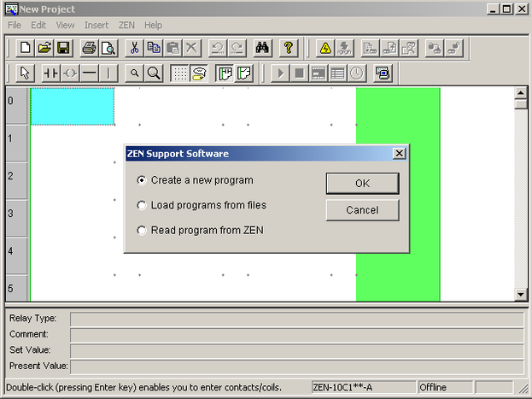Click row header 0
Screen dimensions: 532x399
(16, 105)
